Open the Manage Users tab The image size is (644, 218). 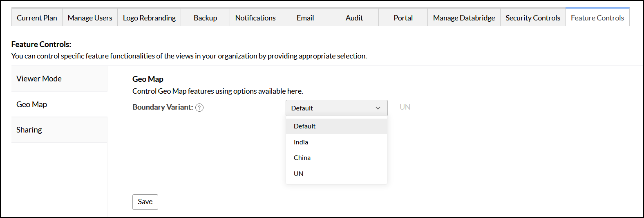(x=90, y=18)
